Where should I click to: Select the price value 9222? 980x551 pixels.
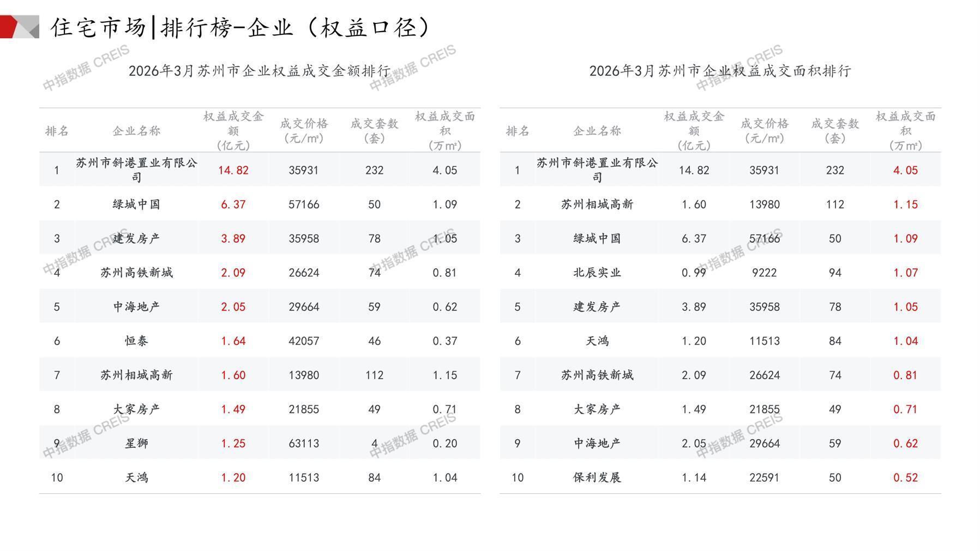tap(764, 273)
